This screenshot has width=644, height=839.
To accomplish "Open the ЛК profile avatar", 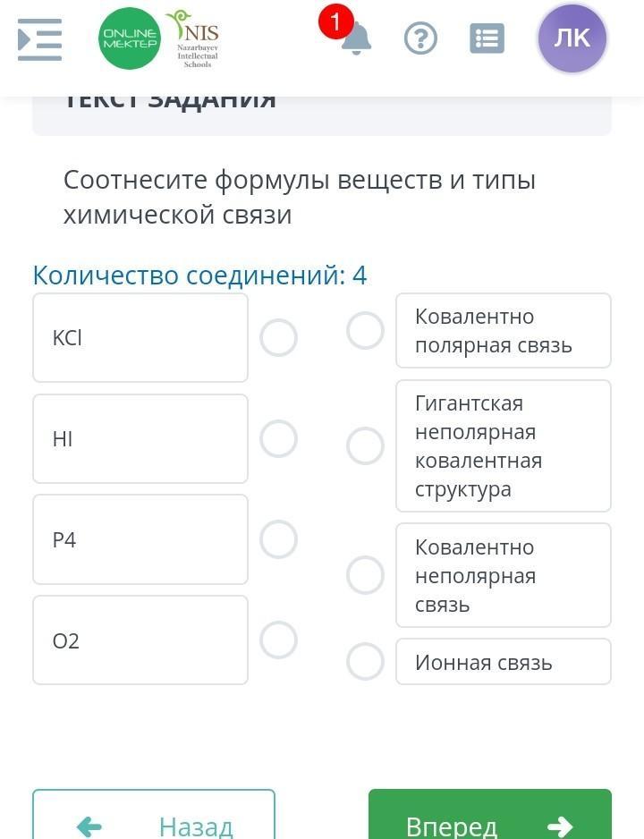I will coord(572,38).
